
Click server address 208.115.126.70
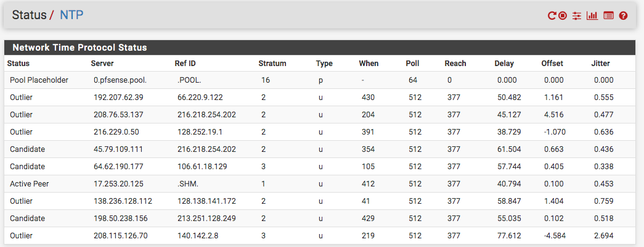(x=120, y=236)
